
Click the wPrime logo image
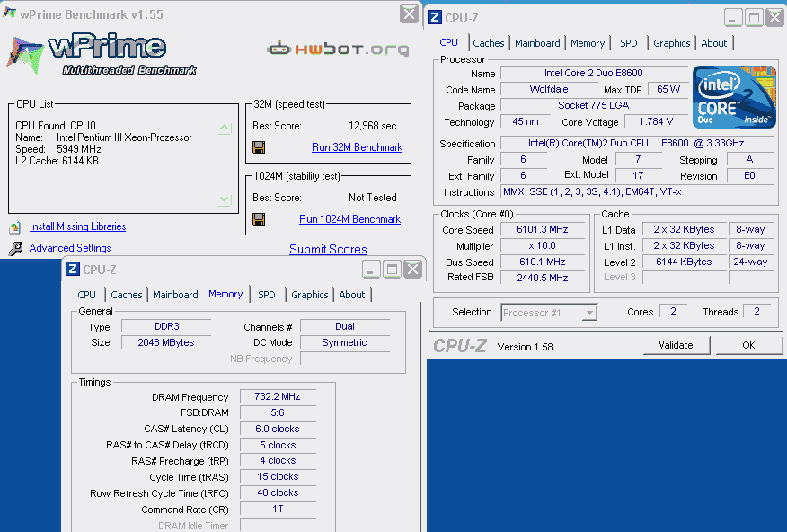(x=102, y=54)
